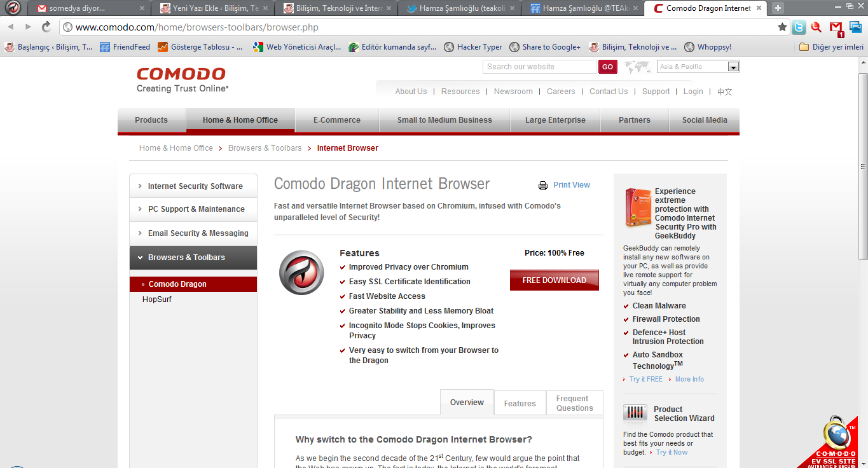Open the red magnifier extension icon
The image size is (868, 468).
817,27
